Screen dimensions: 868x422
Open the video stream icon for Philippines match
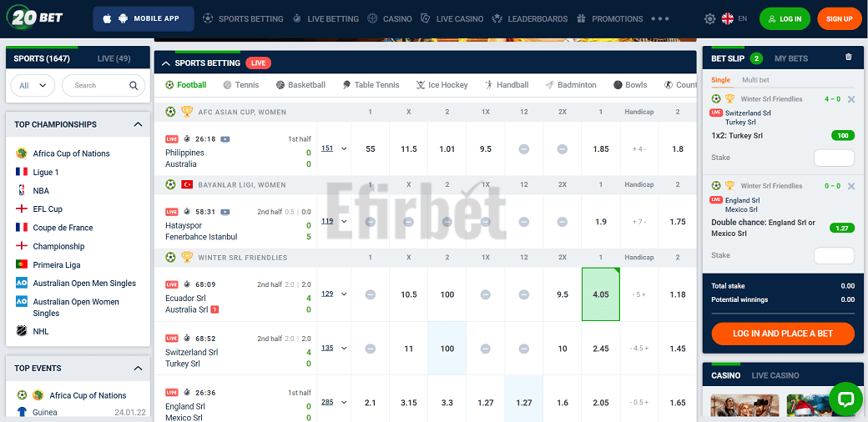[x=225, y=138]
